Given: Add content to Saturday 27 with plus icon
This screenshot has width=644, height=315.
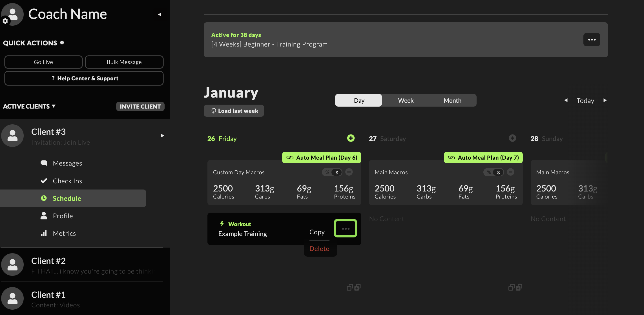Looking at the screenshot, I should click(x=512, y=138).
